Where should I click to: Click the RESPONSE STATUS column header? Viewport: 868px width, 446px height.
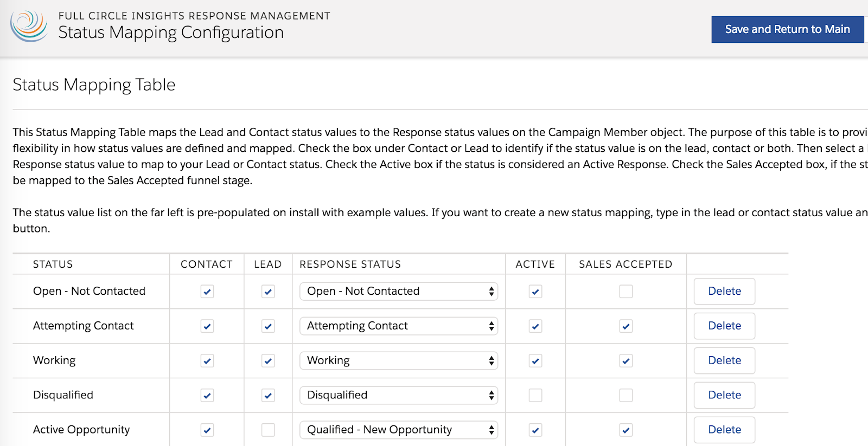[x=350, y=264]
